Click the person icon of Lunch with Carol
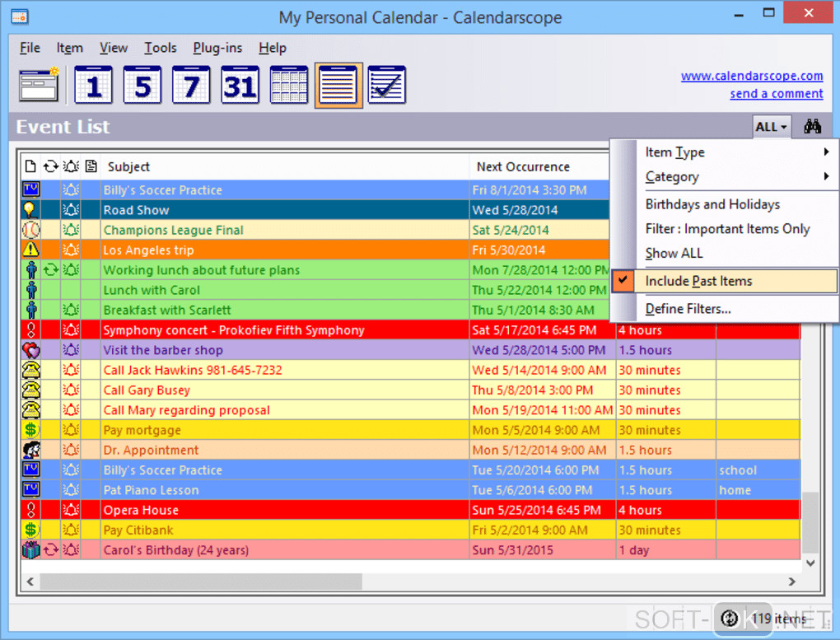Viewport: 840px width, 640px height. [31, 290]
